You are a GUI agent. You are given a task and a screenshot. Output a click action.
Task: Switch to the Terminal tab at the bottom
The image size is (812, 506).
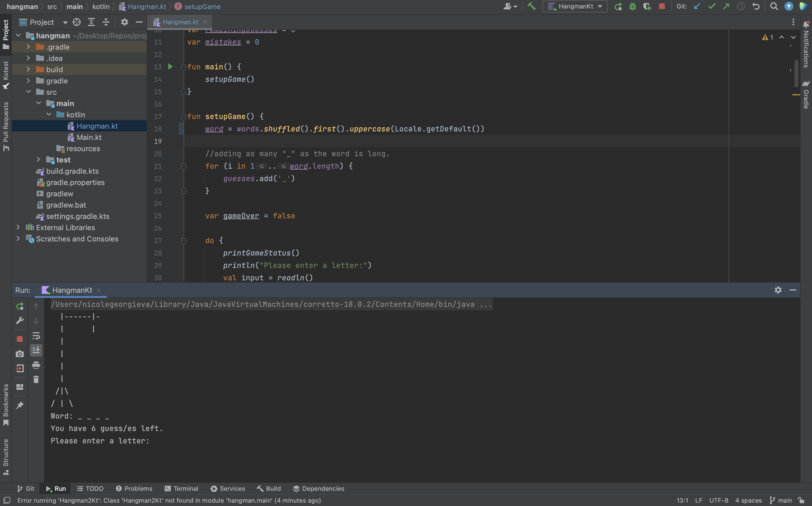[x=181, y=489]
